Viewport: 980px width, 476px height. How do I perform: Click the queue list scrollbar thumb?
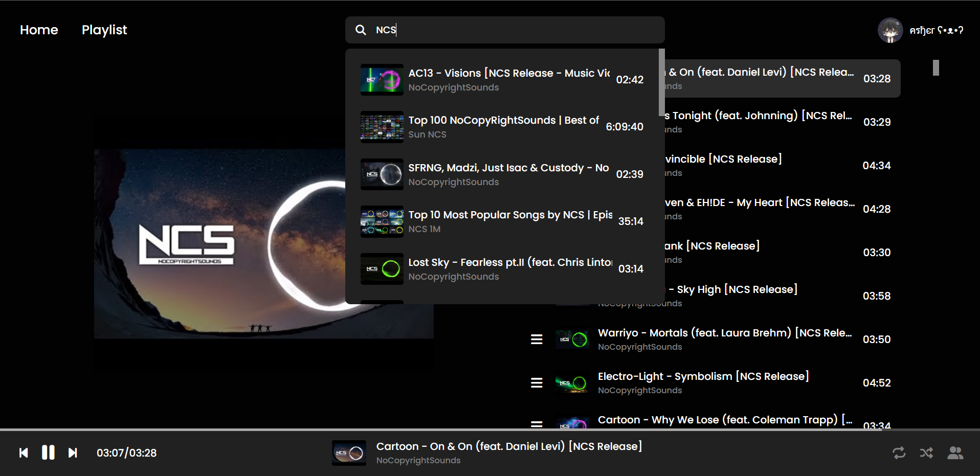click(x=936, y=68)
